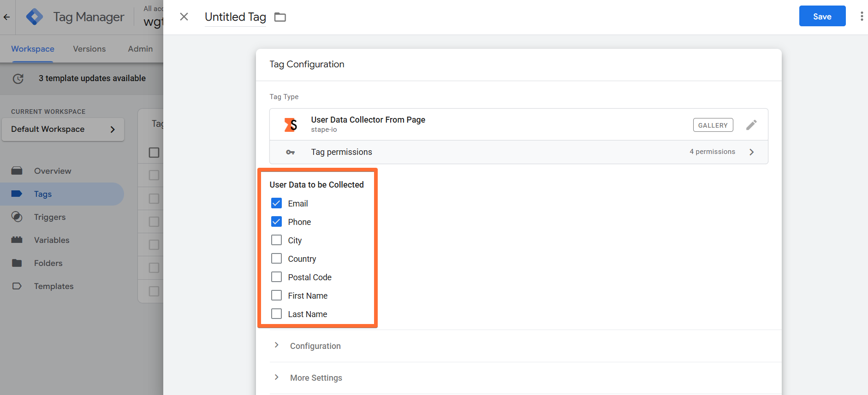Click the Variables sidebar icon
Image resolution: width=868 pixels, height=395 pixels.
point(17,240)
